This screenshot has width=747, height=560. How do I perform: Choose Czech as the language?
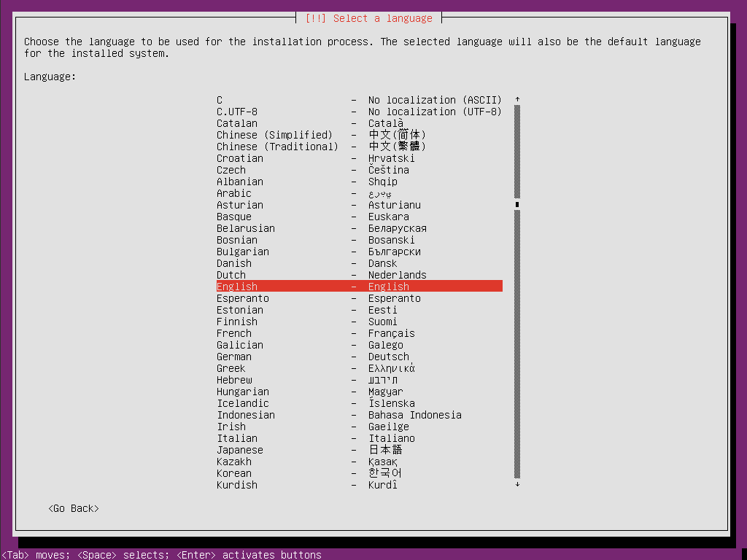(359, 170)
